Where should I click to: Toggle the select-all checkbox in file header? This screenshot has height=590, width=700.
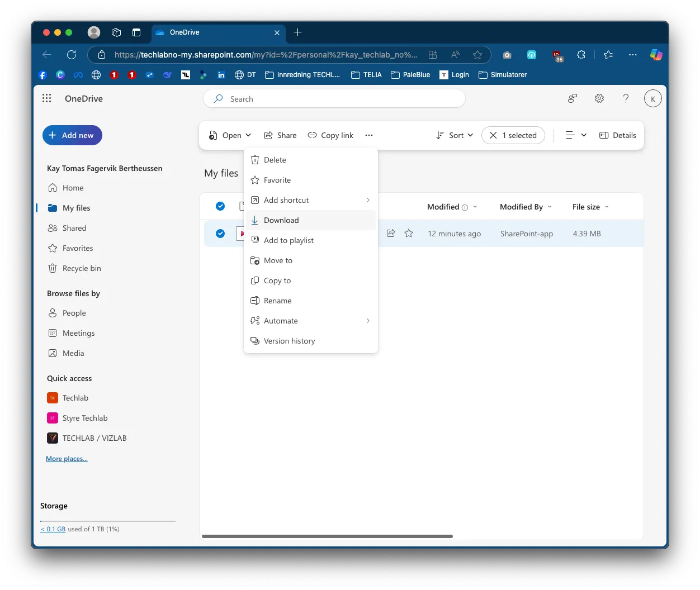[x=220, y=206]
